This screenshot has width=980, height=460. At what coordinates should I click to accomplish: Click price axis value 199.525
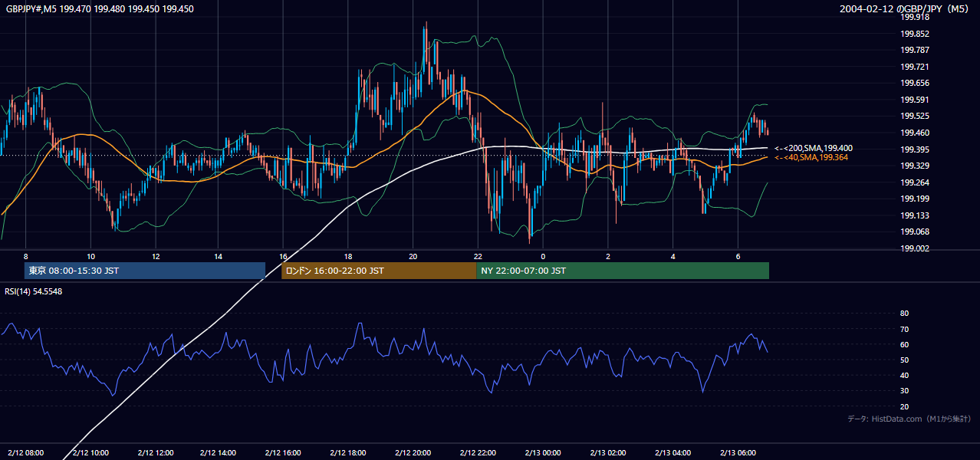click(914, 116)
